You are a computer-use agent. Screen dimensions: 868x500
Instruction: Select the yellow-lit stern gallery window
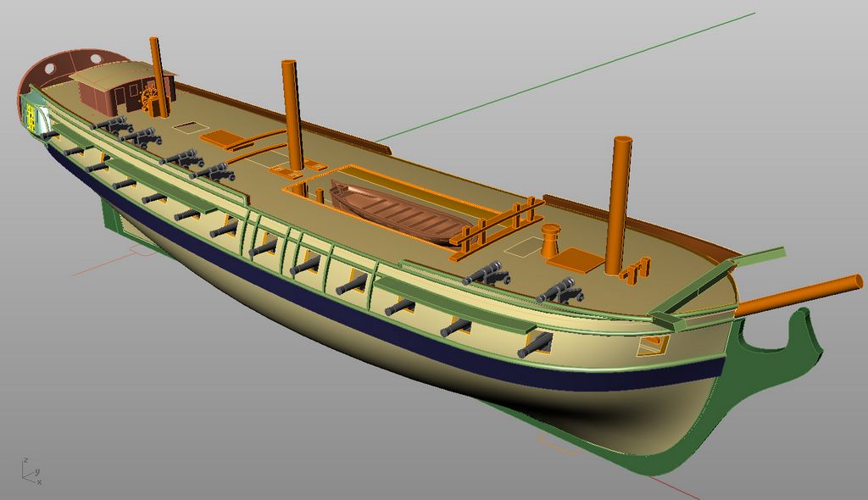[x=33, y=117]
